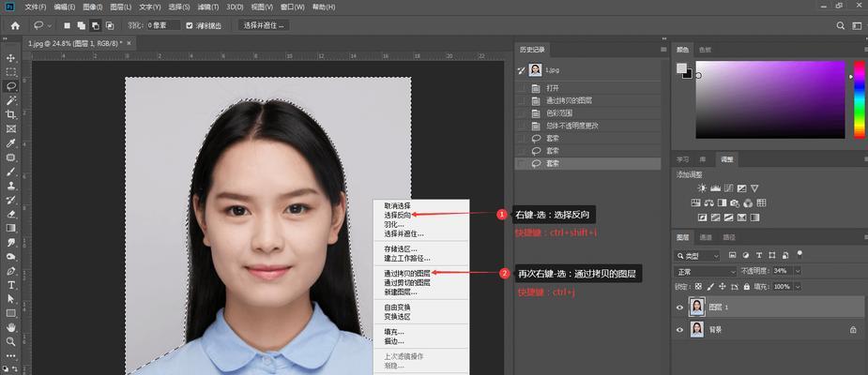Select the Hand tool

(10, 327)
